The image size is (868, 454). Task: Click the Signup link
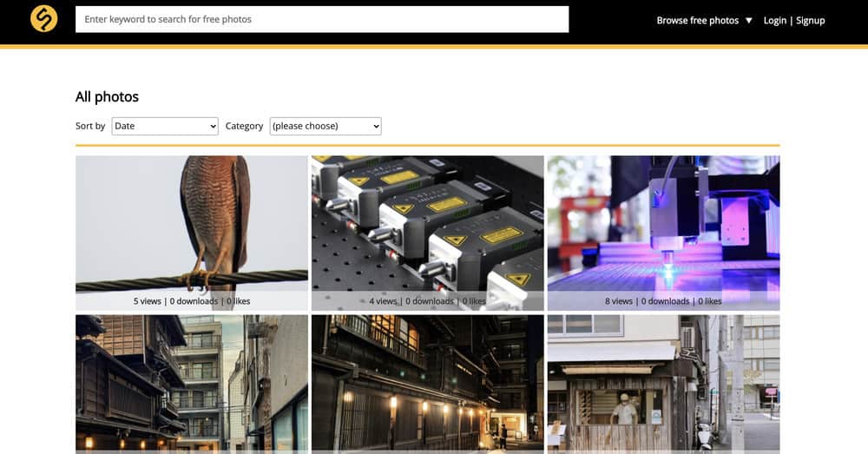click(x=811, y=21)
